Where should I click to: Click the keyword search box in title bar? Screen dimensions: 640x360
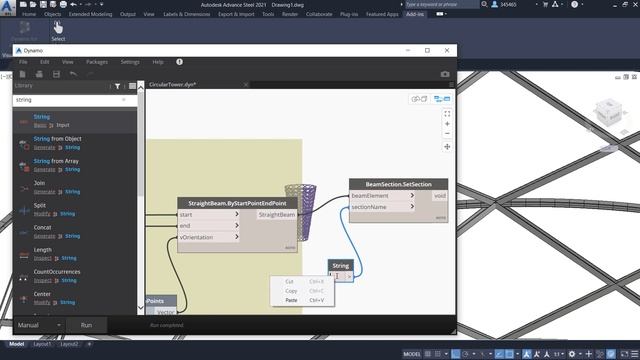pos(442,4)
